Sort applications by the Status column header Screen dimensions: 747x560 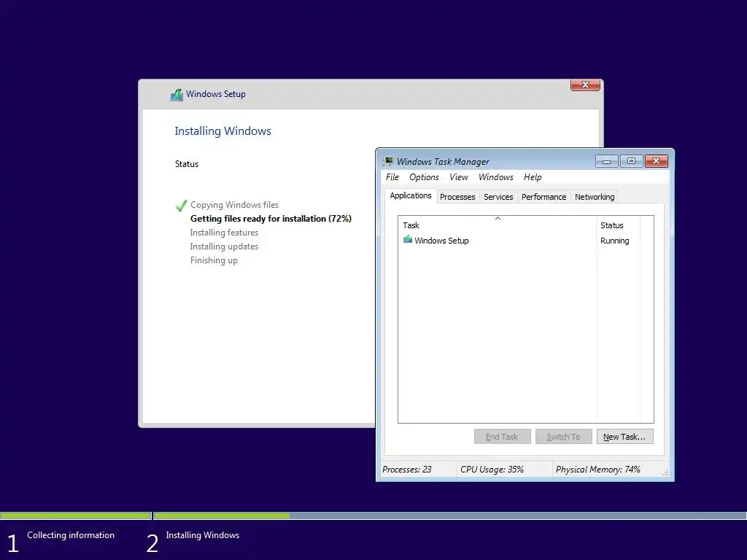(618, 225)
